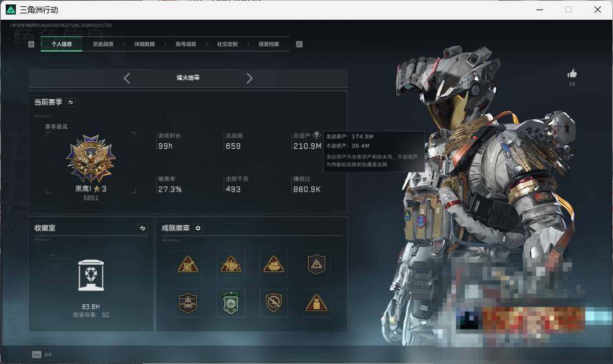Select the first triangle badge with weapon emblem
Viewport: 613px width, 364px height.
(x=188, y=264)
